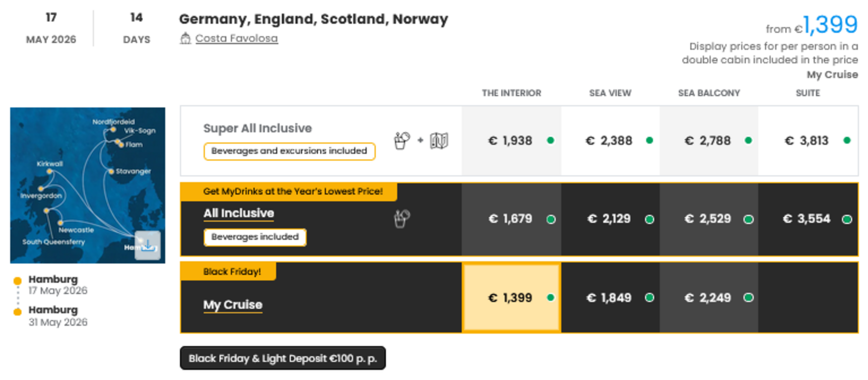Screen dimensions: 868x380
Task: Click the Super All Inclusive package title
Action: click(x=258, y=128)
